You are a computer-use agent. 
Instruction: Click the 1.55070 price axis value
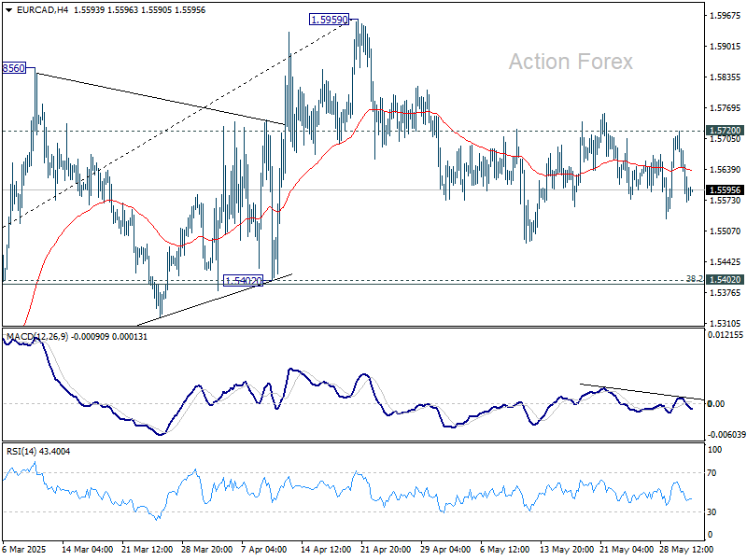click(726, 231)
